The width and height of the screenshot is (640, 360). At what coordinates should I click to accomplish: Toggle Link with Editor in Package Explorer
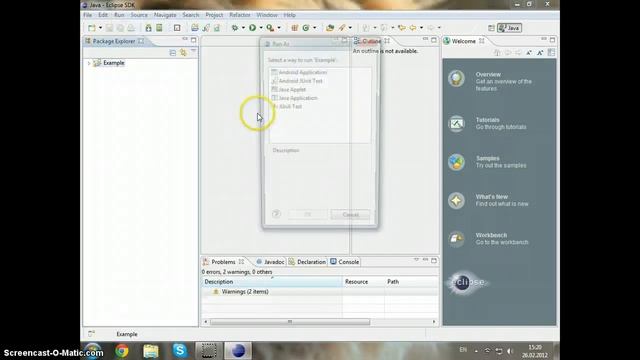click(x=183, y=53)
